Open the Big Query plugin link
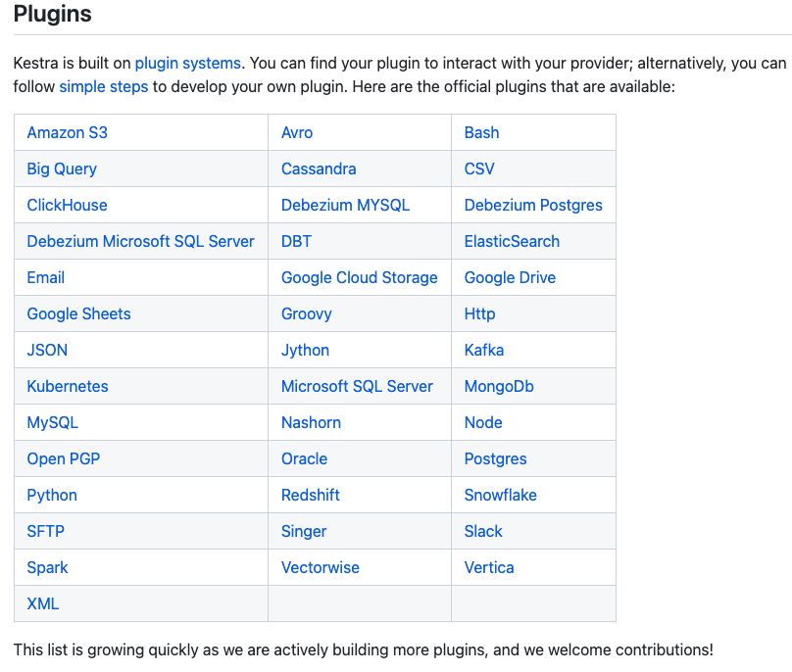Viewport: 792px width, 672px height. pos(62,169)
